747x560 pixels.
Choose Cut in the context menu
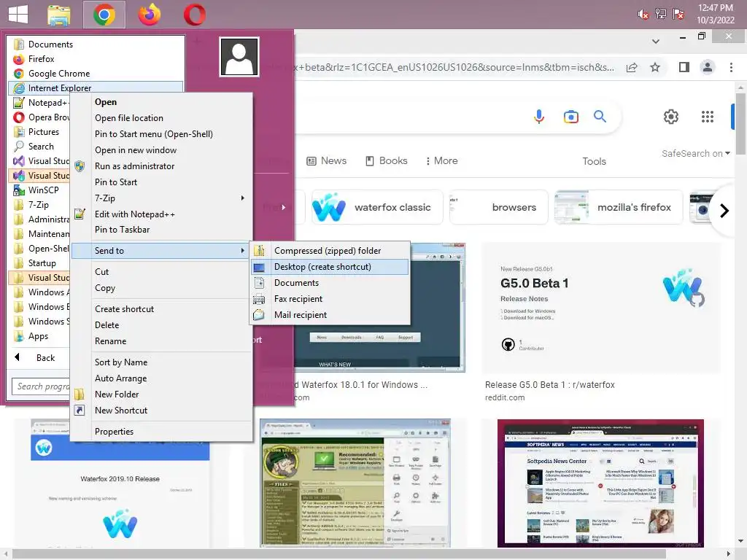pos(101,272)
